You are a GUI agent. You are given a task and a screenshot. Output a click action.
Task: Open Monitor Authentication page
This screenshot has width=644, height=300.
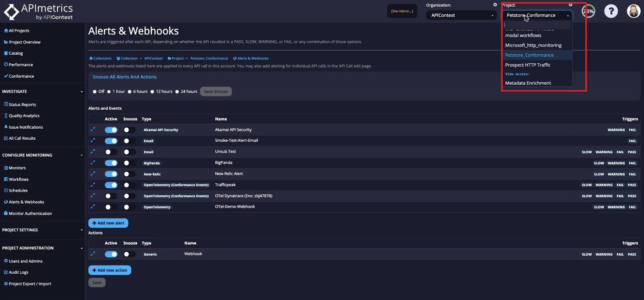[x=28, y=213]
